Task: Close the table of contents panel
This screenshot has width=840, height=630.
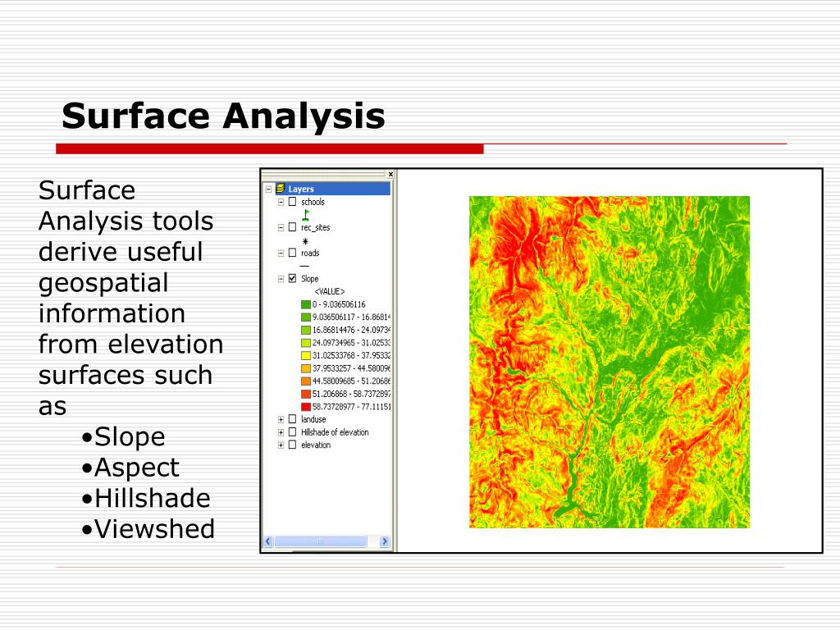Action: pyautogui.click(x=390, y=174)
